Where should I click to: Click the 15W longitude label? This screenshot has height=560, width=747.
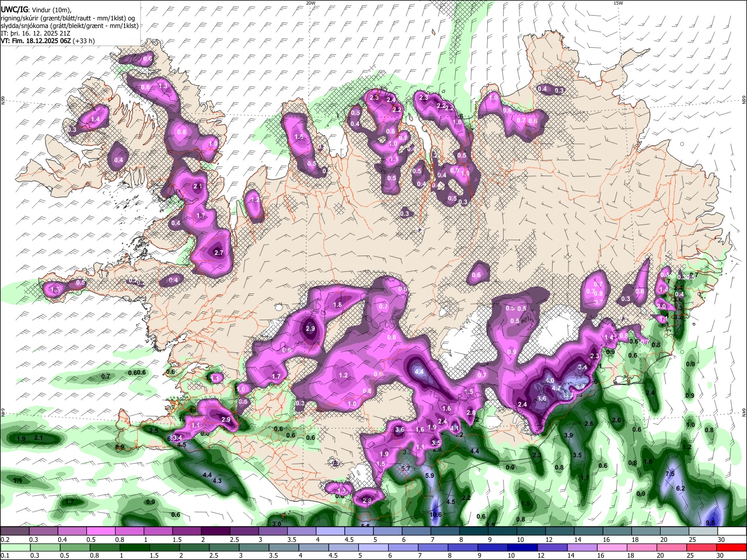click(x=617, y=3)
